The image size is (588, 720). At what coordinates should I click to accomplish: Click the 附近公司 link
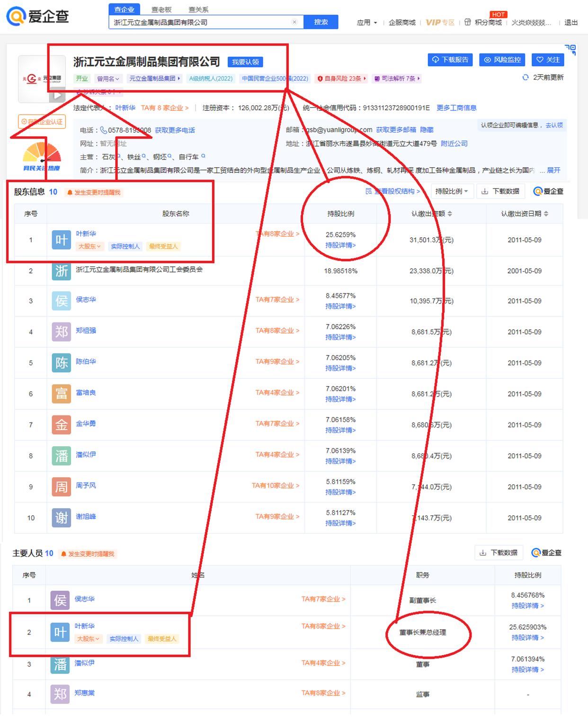point(454,143)
